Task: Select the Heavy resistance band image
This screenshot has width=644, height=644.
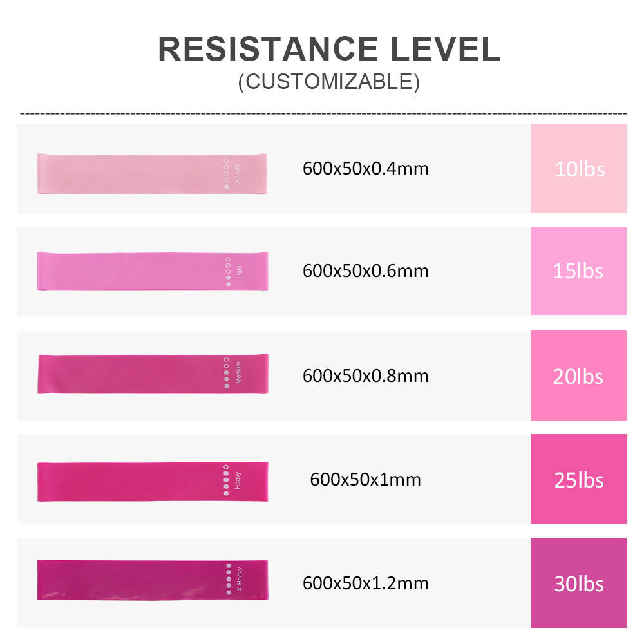Action: (x=153, y=481)
